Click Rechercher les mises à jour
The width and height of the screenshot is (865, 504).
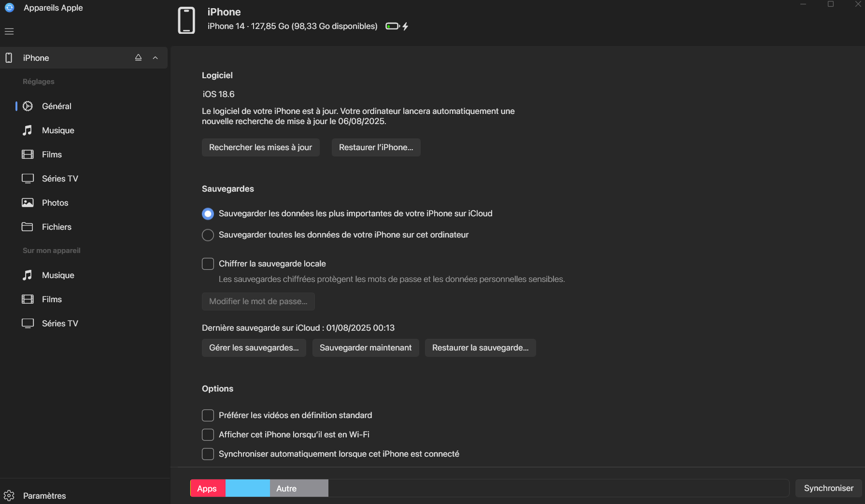[260, 147]
